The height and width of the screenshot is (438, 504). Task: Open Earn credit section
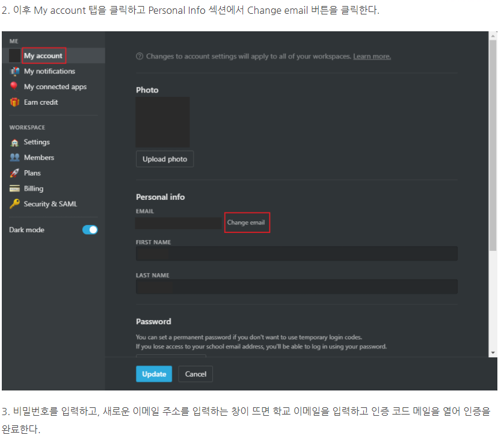coord(41,102)
